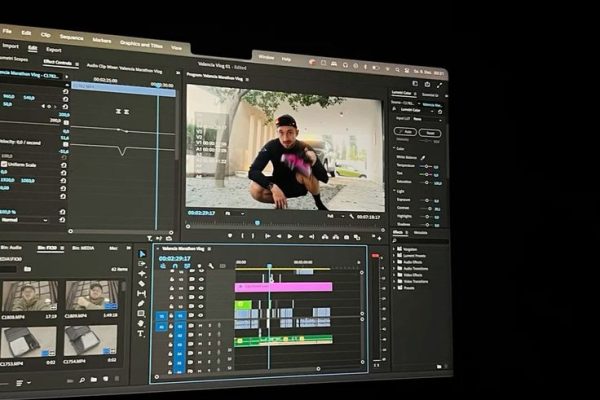Toggle nest sequence insert mode icon

pyautogui.click(x=163, y=266)
